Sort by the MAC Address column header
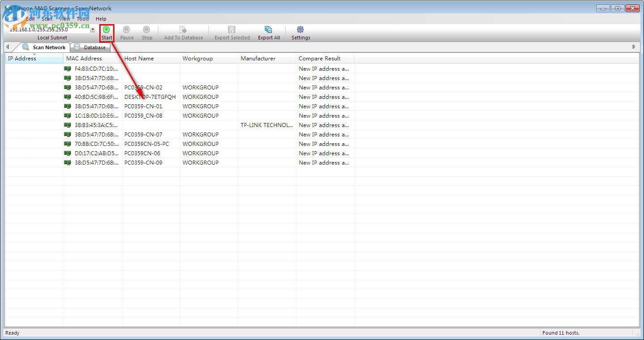This screenshot has width=644, height=340. click(x=93, y=59)
